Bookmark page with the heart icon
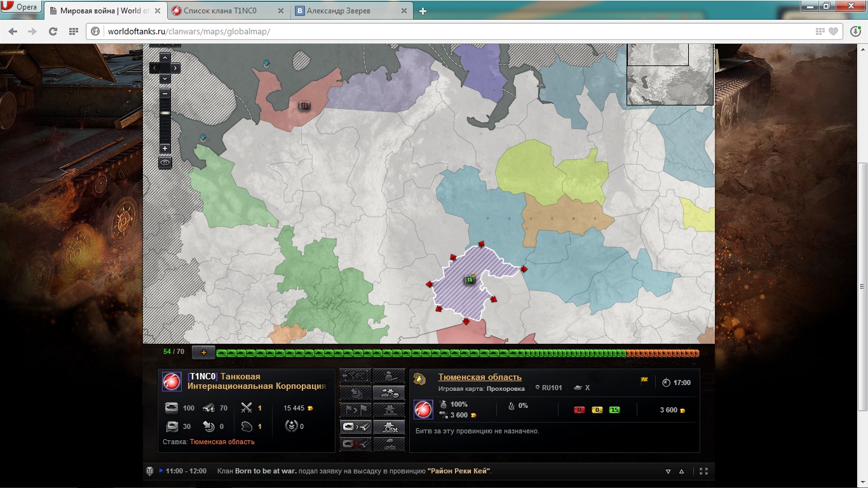Screen dimensions: 868x488 pyautogui.click(x=833, y=31)
